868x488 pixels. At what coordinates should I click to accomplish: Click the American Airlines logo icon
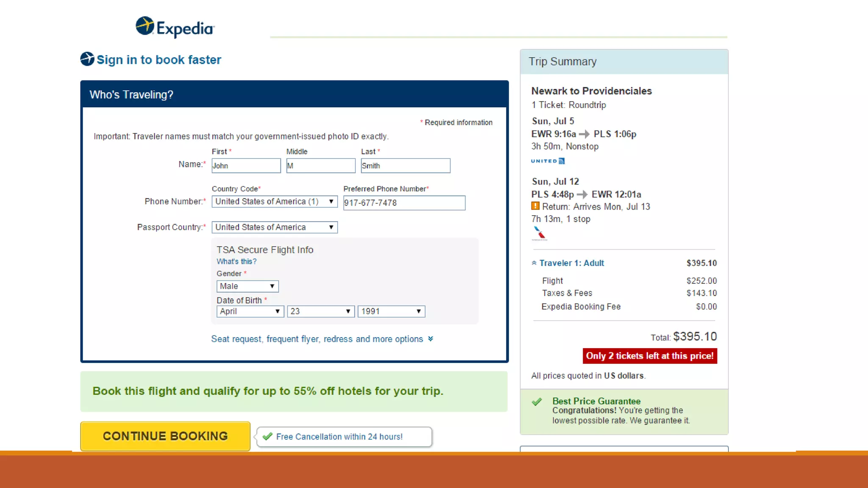(x=539, y=233)
